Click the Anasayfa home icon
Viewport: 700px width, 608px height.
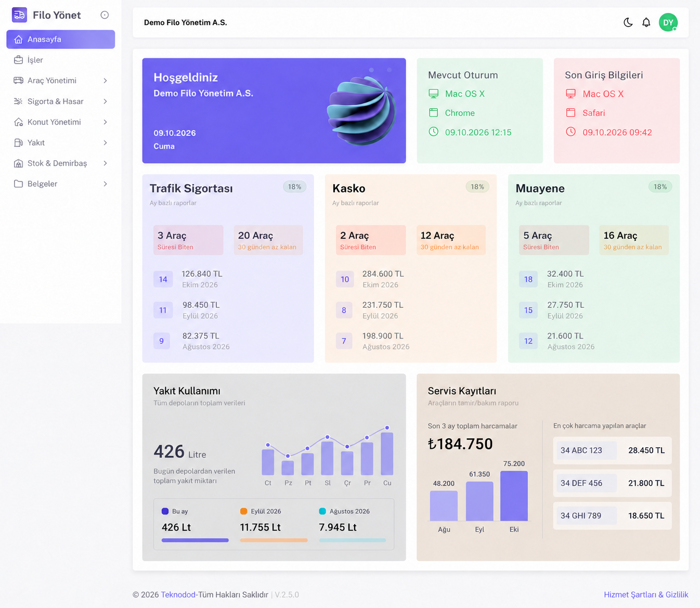(x=19, y=40)
